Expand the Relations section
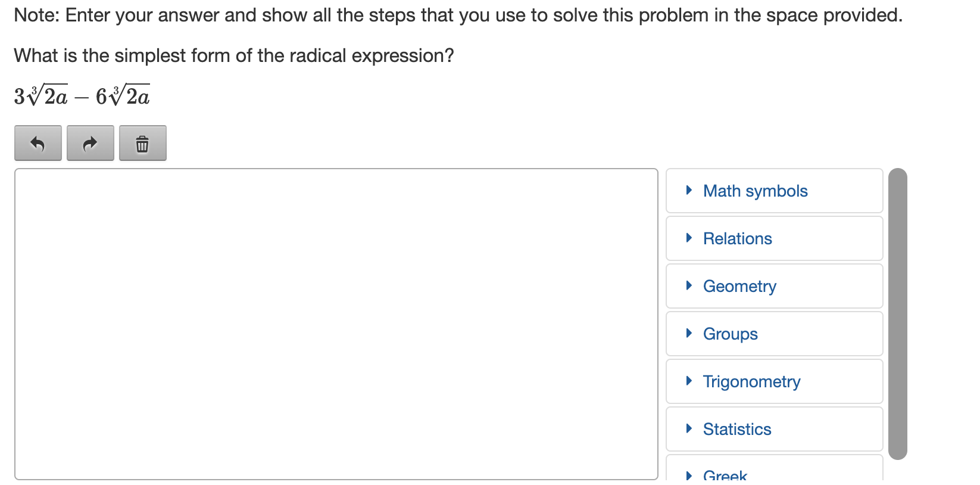Image resolution: width=980 pixels, height=485 pixels. coord(774,238)
